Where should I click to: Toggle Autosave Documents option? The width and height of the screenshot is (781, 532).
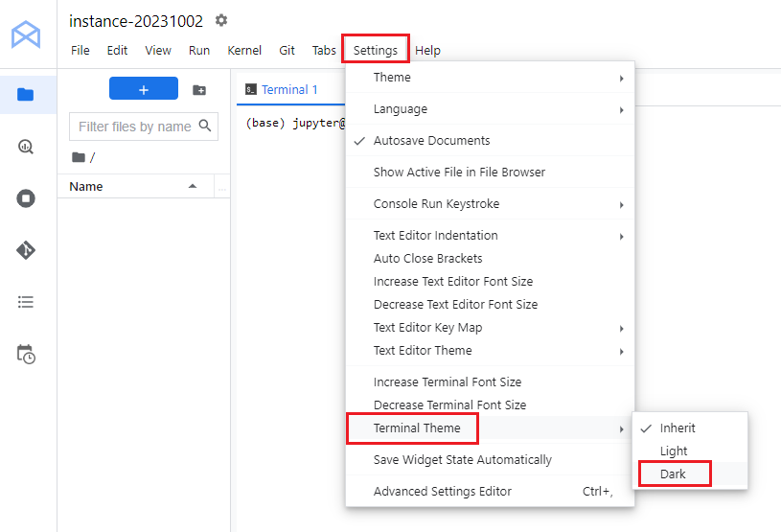(431, 141)
